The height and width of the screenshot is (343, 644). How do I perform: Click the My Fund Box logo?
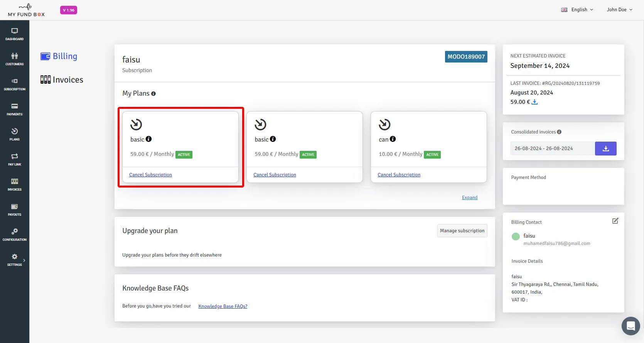tap(26, 10)
